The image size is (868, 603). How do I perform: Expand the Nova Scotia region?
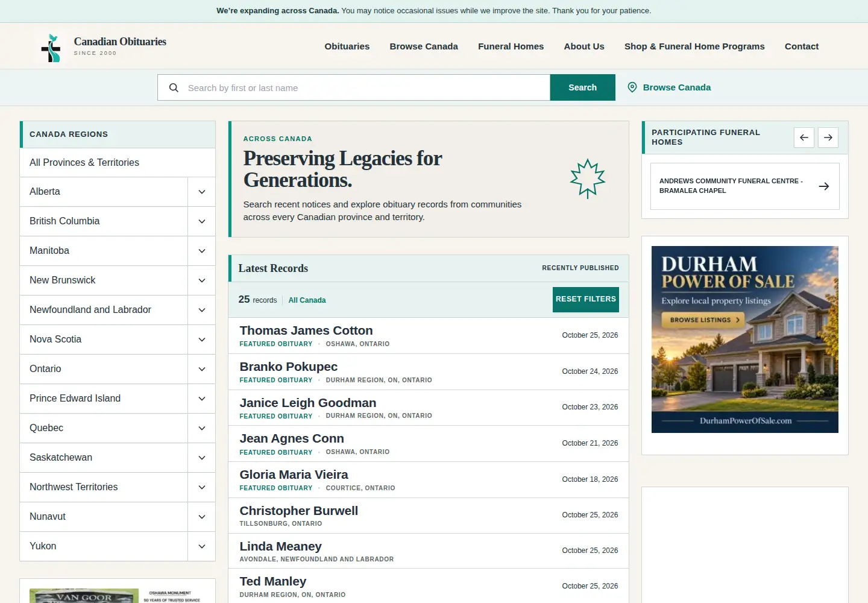pyautogui.click(x=202, y=339)
